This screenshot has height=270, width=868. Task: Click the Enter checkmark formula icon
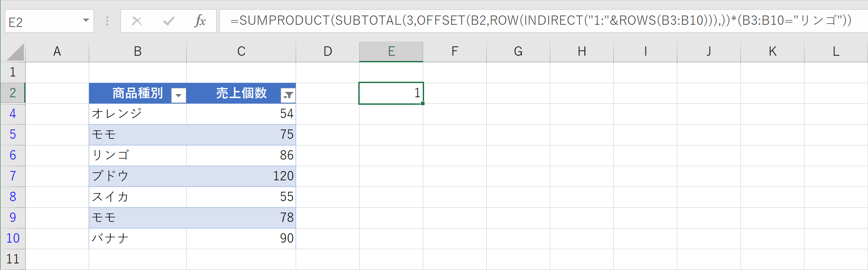[169, 21]
